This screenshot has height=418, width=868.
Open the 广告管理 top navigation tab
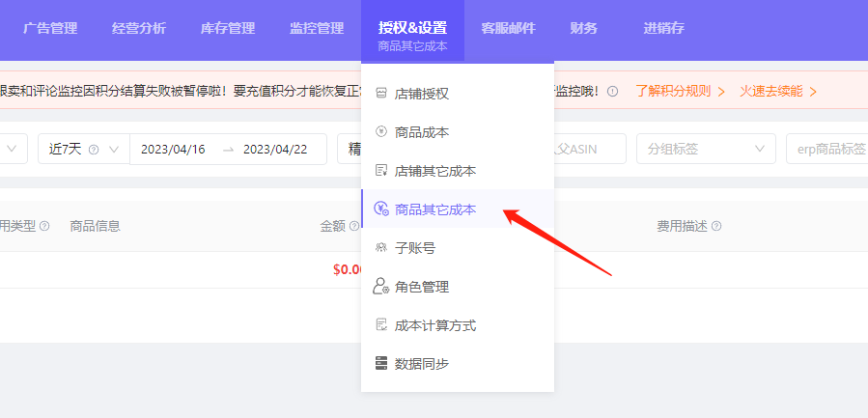(x=50, y=28)
